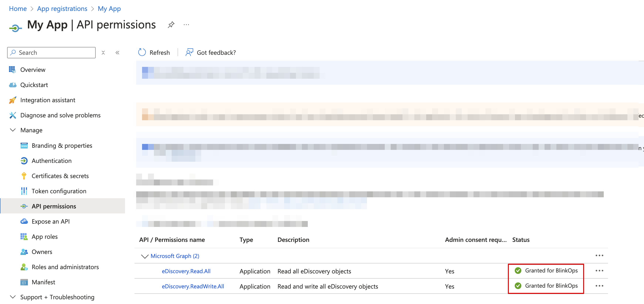Click the Token configuration bars icon
Screen dimensions: 644x304
tap(24, 191)
